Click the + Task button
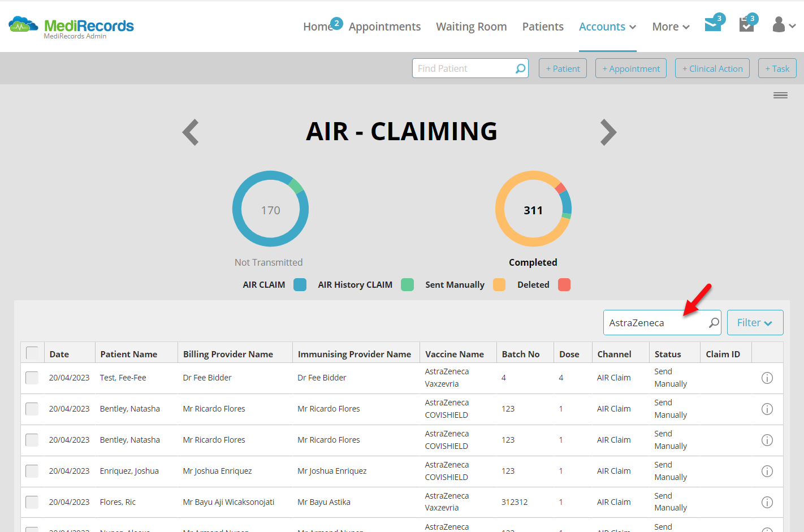This screenshot has height=532, width=804. (x=777, y=68)
